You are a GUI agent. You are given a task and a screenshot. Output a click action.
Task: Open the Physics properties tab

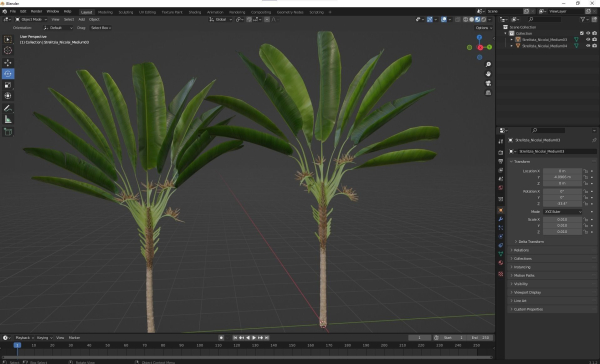501,237
